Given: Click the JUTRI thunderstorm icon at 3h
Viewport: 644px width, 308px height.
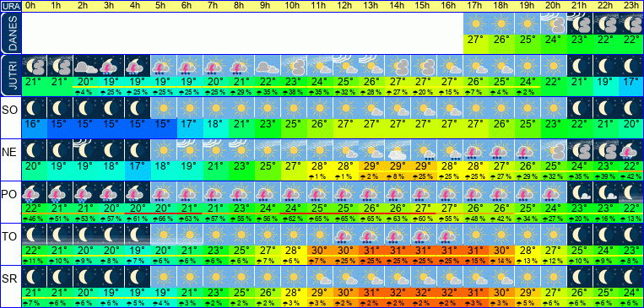Looking at the screenshot, I should pyautogui.click(x=111, y=65).
